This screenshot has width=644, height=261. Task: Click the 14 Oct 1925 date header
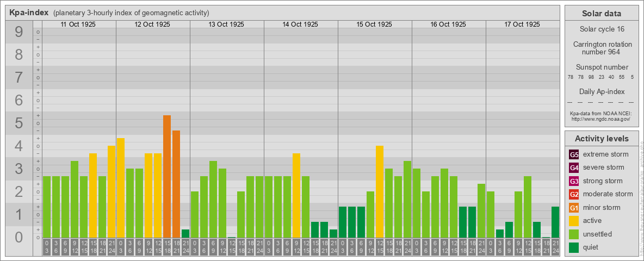click(300, 24)
